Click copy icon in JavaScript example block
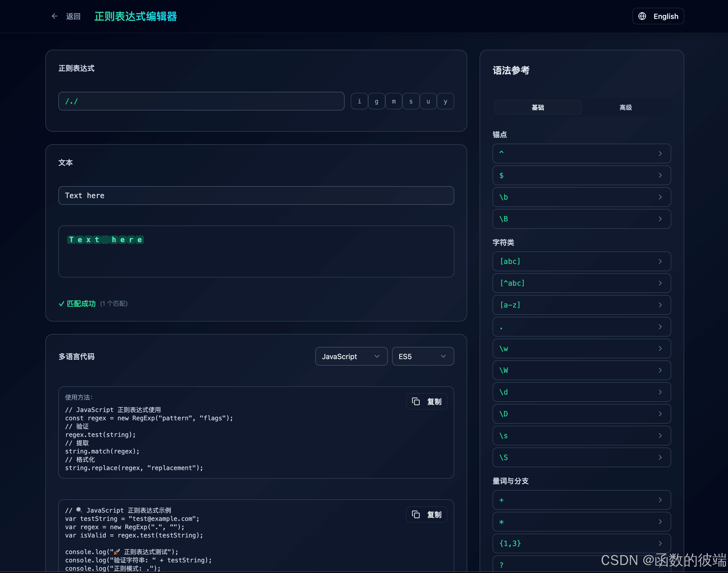This screenshot has height=573, width=728. tap(416, 514)
